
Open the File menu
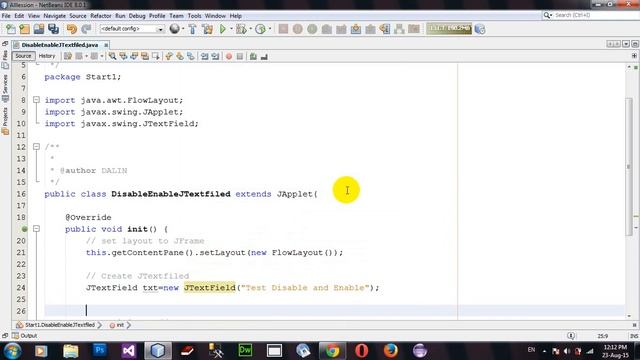pyautogui.click(x=6, y=16)
